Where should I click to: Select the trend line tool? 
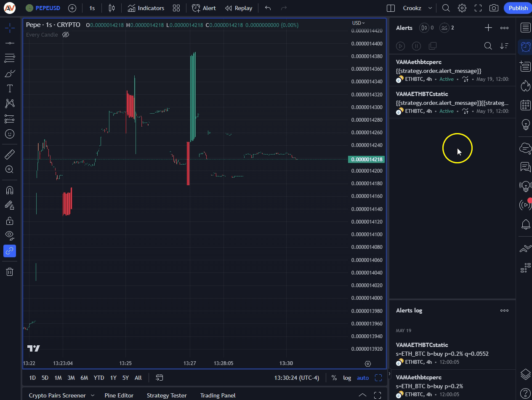(10, 43)
